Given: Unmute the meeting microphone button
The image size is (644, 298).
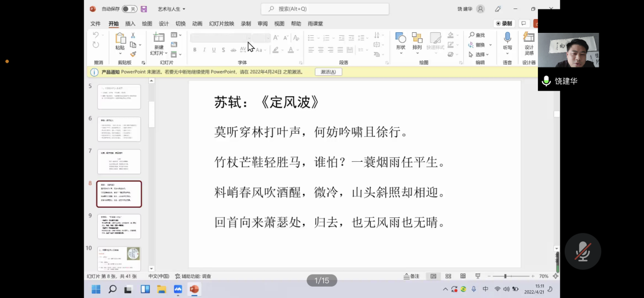Looking at the screenshot, I should click(x=582, y=251).
